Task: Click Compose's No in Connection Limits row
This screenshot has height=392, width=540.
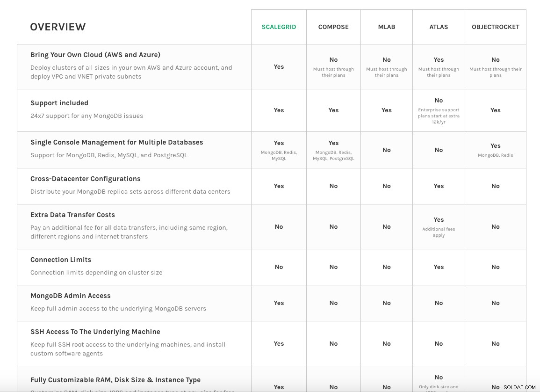Action: [333, 267]
